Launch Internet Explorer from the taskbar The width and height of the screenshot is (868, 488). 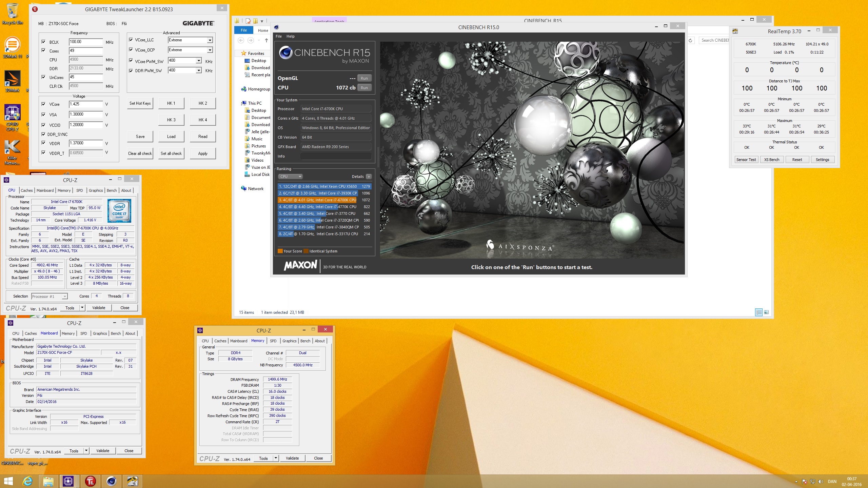27,481
